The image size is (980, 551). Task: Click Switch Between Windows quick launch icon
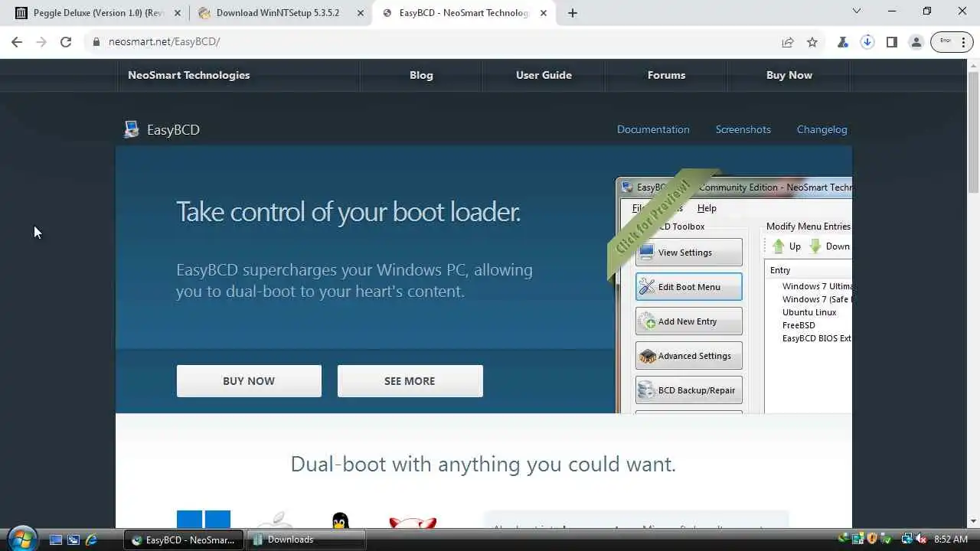coord(73,540)
